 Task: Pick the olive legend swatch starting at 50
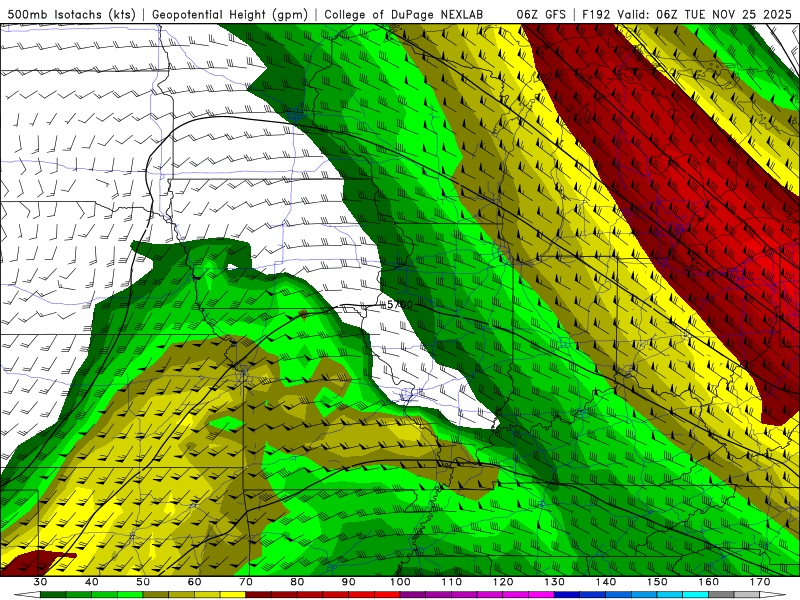pos(156,594)
